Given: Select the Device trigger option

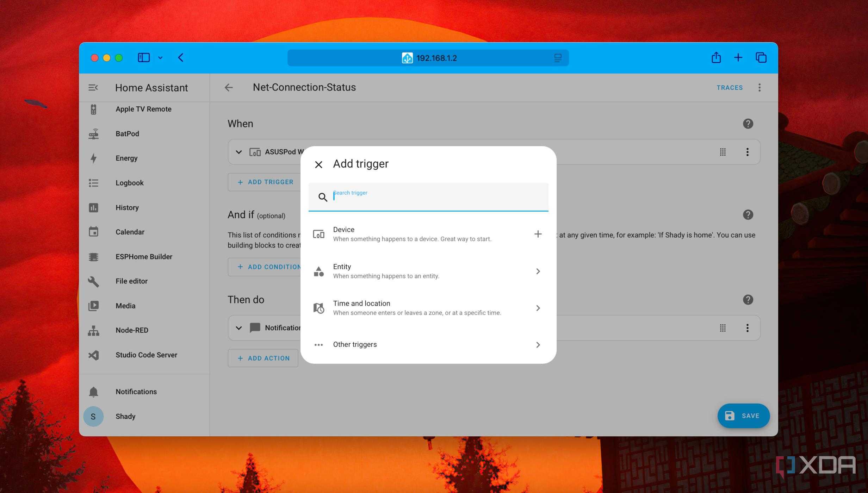Looking at the screenshot, I should pyautogui.click(x=428, y=234).
